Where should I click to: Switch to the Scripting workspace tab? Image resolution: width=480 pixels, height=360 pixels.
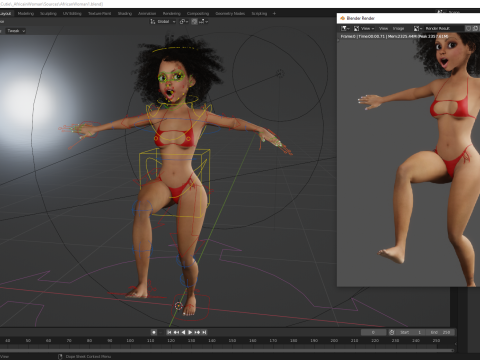(x=259, y=14)
